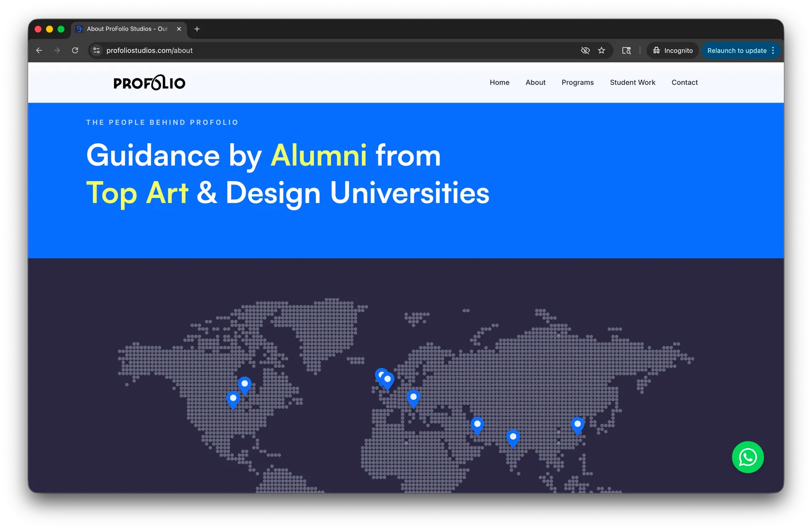Click Relaunch to update button

pos(737,50)
